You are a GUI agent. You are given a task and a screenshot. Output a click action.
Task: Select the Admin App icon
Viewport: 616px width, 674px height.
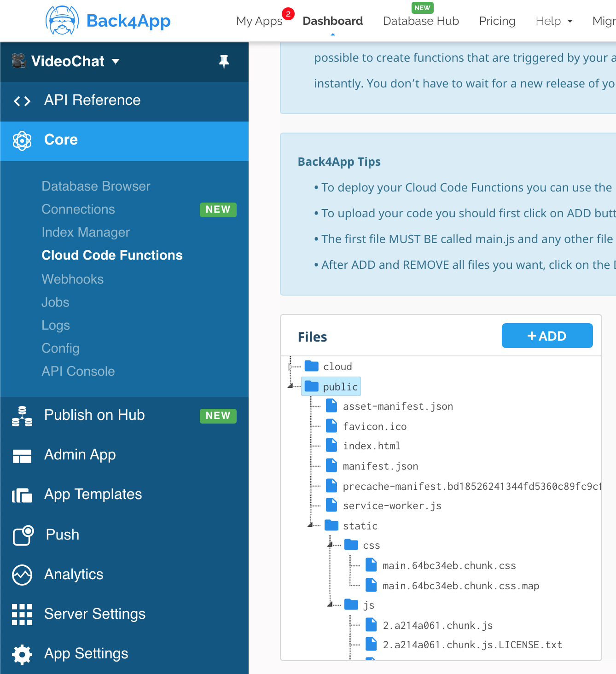[22, 455]
